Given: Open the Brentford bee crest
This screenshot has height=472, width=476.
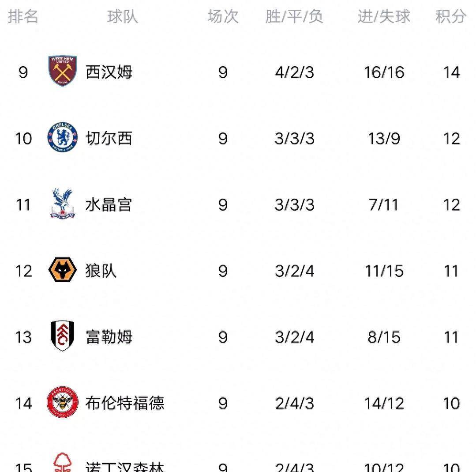Looking at the screenshot, I should 63,402.
